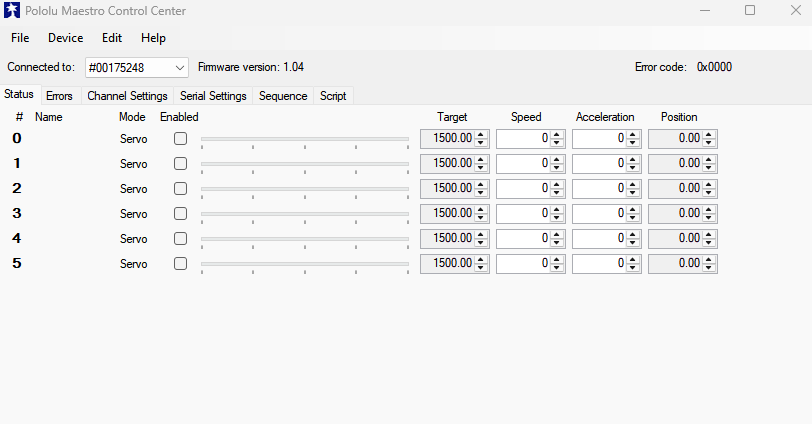Switch to the Errors tab
Screen dimensions: 812x424
point(60,96)
